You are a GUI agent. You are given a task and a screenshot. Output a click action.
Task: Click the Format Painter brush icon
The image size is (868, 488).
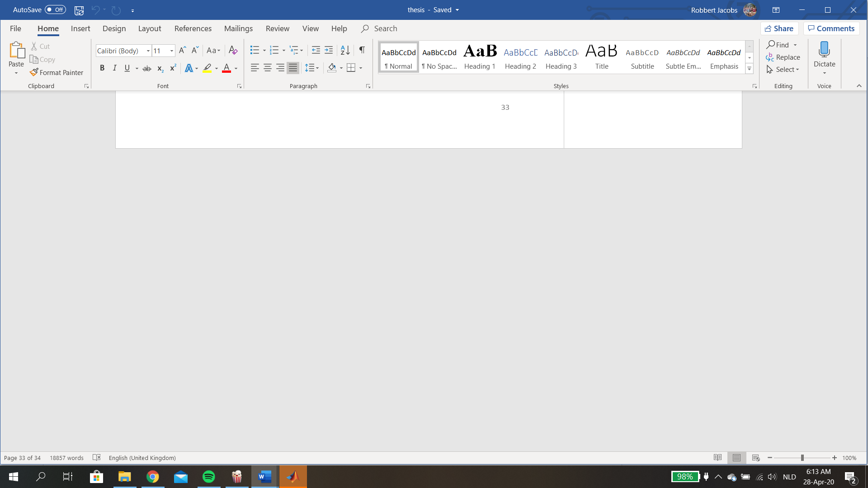click(34, 72)
